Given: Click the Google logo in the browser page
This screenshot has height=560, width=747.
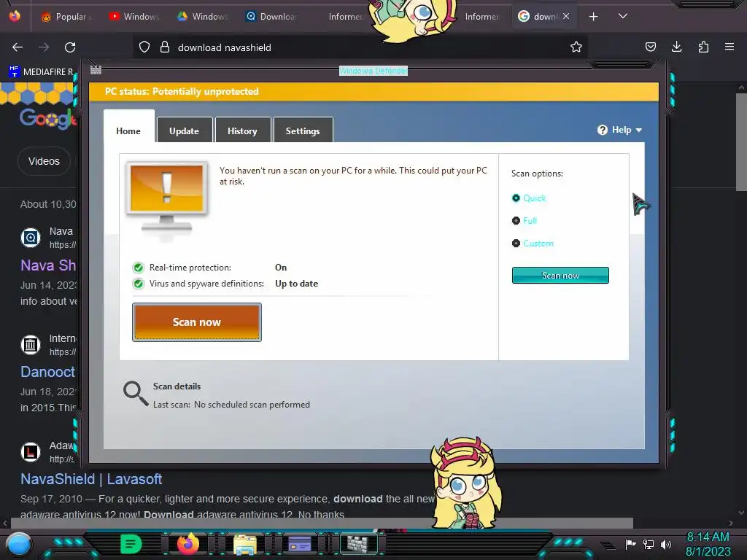Looking at the screenshot, I should [47, 118].
